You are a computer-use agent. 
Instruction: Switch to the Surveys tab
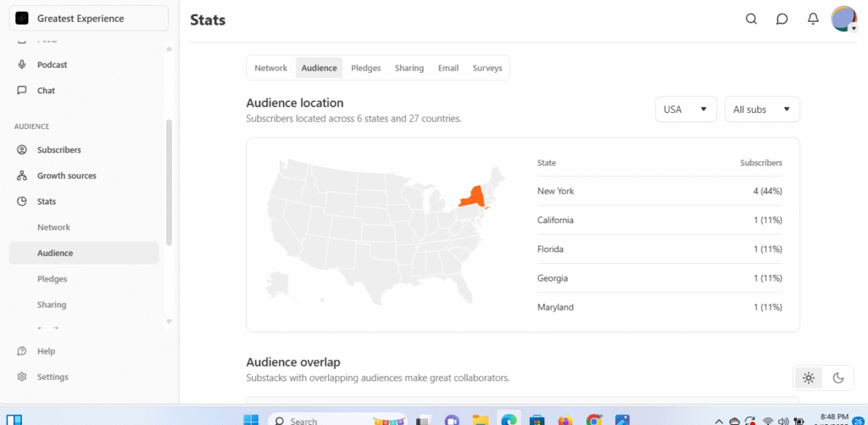pyautogui.click(x=487, y=68)
